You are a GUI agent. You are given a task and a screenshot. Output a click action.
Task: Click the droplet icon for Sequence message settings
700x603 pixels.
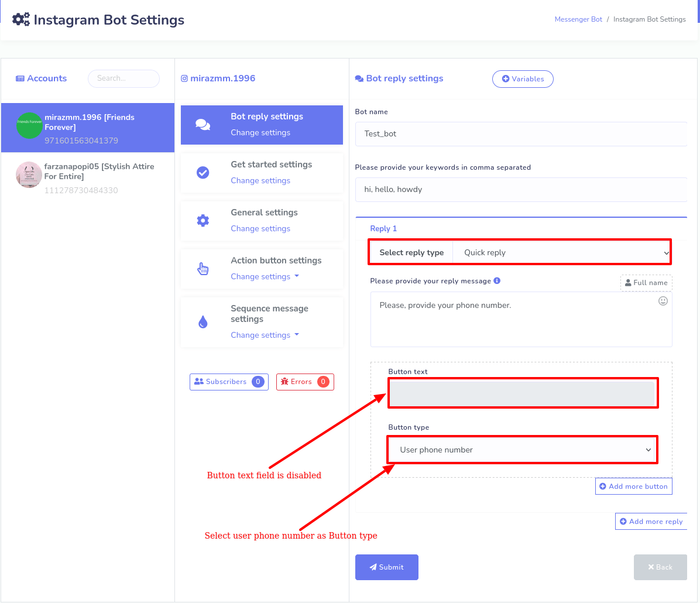(203, 321)
